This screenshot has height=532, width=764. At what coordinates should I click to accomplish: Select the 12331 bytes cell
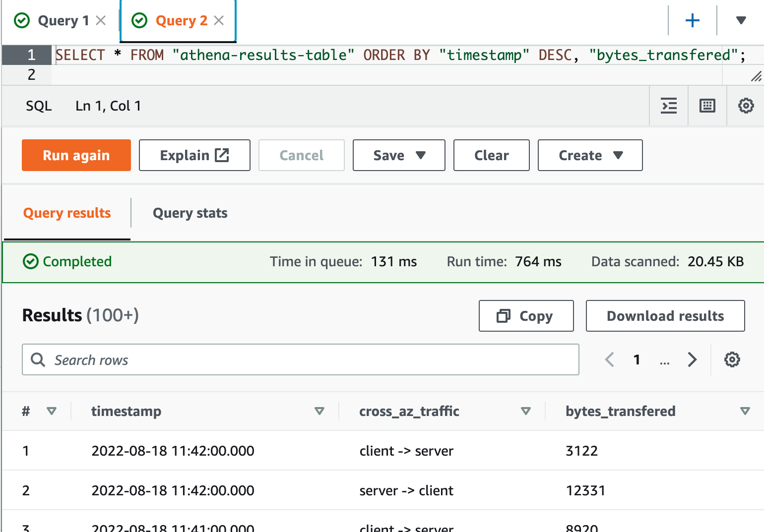[x=585, y=490]
